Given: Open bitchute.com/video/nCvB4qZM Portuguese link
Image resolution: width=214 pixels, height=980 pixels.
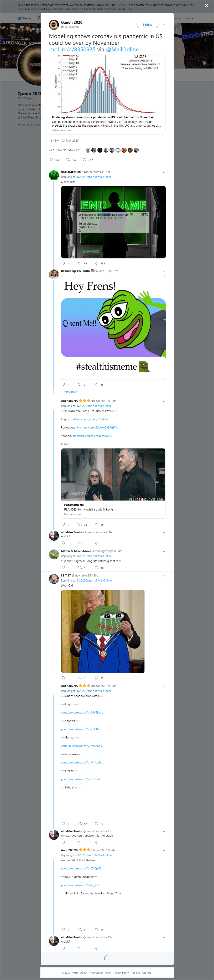Looking at the screenshot, I should (98, 428).
